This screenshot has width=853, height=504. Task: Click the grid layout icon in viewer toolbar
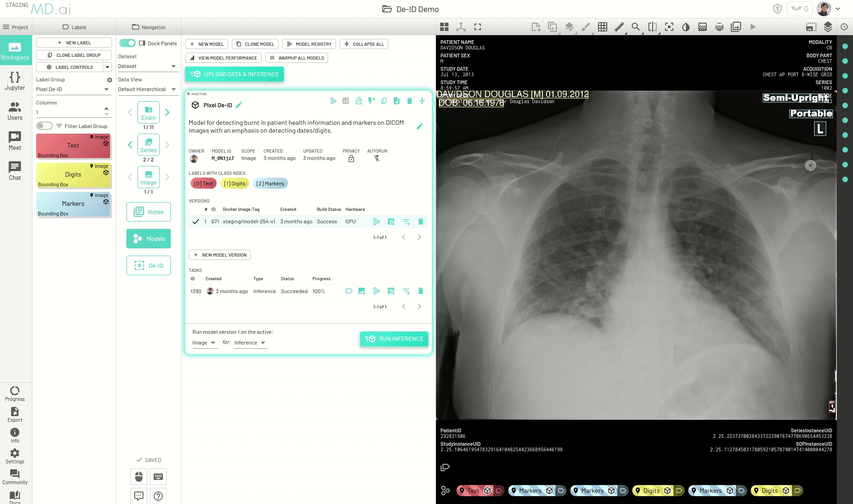click(x=602, y=27)
